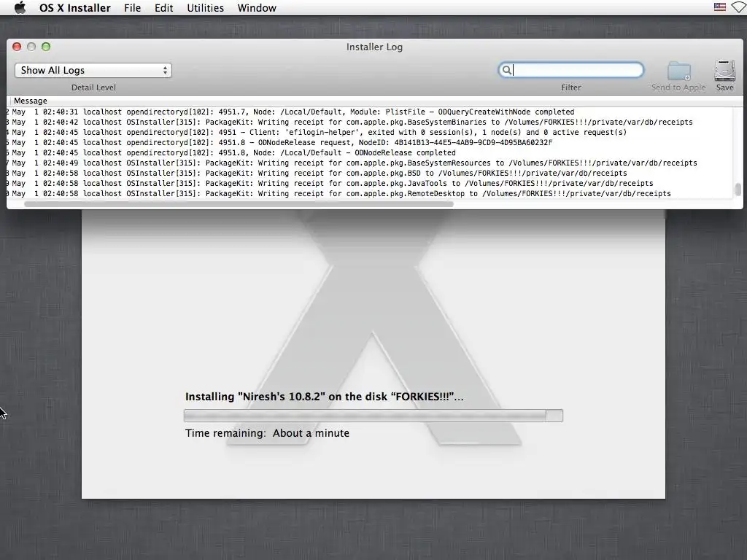Viewport: 747px width, 560px height.
Task: Click the Installing "Niresh's 10.8.2" status text
Action: click(x=324, y=397)
